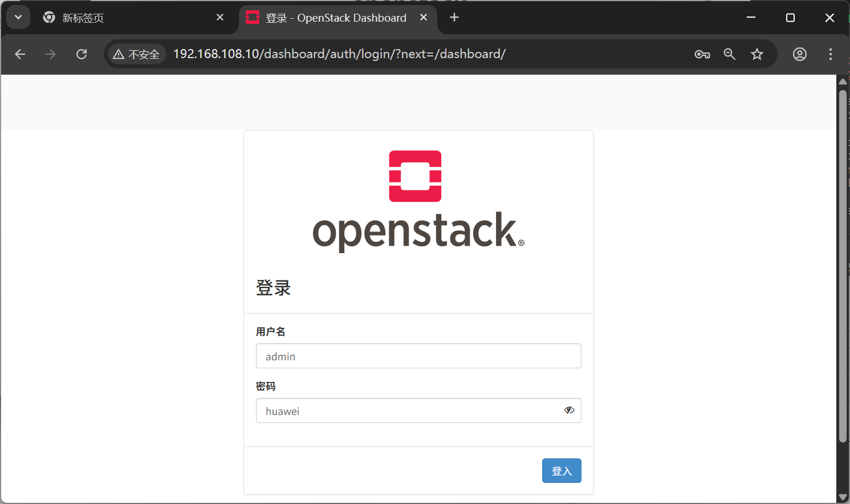Click the 密码 password field
The image size is (850, 504).
(x=418, y=410)
